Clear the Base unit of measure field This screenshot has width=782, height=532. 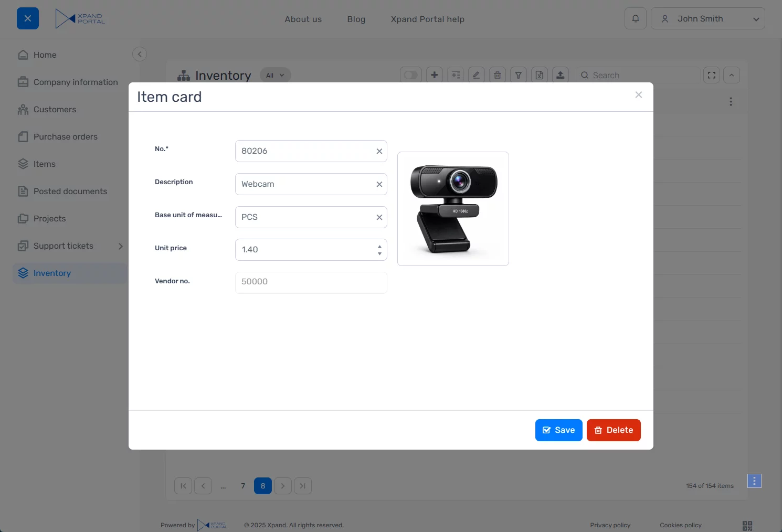click(x=379, y=217)
